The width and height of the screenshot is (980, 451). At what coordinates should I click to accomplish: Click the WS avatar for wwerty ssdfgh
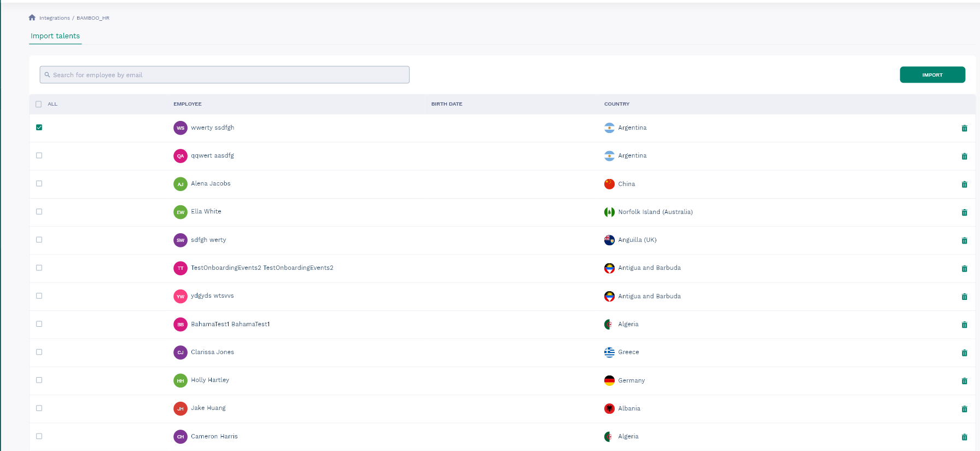click(180, 128)
